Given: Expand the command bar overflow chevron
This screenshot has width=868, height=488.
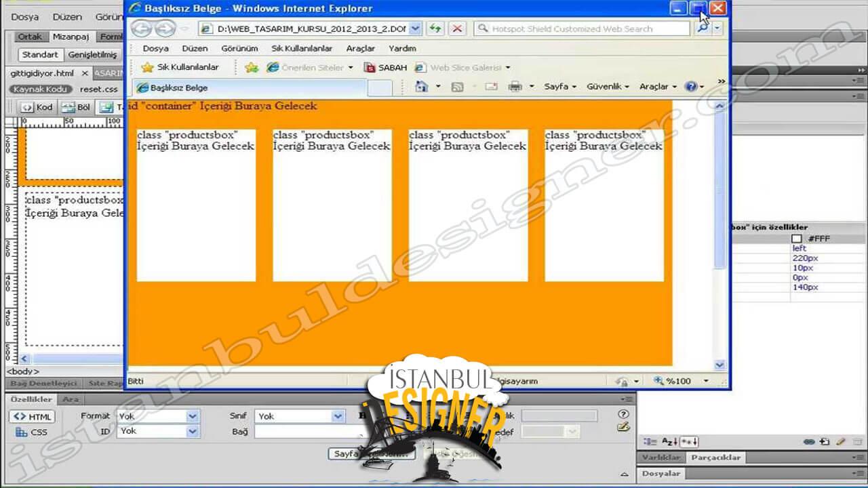Looking at the screenshot, I should coord(721,81).
